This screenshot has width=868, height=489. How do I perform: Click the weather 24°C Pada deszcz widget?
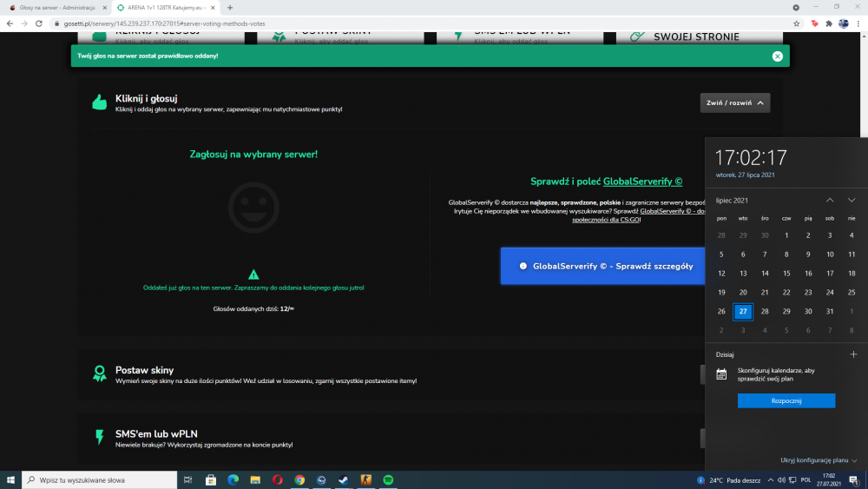click(x=729, y=480)
